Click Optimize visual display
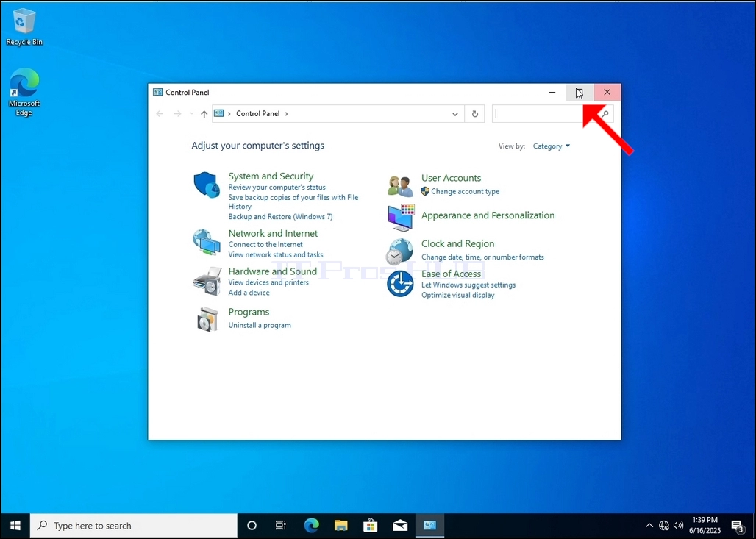Viewport: 756px width, 539px height. (458, 295)
